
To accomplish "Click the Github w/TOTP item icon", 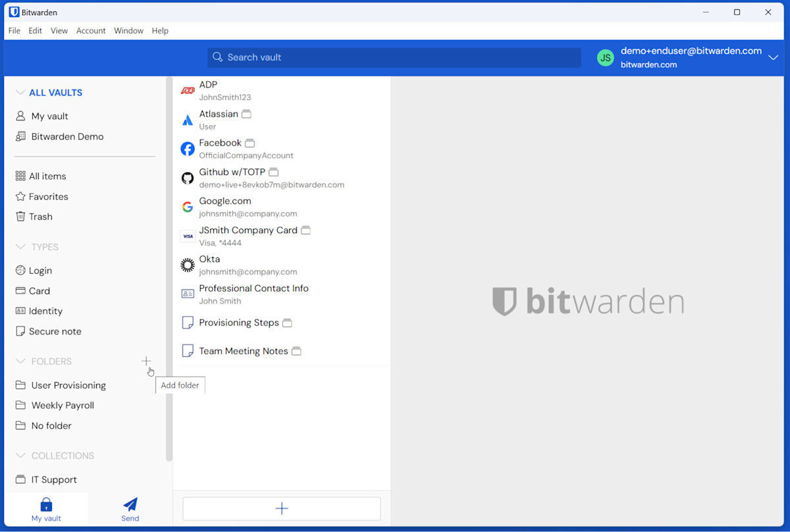I will tap(188, 178).
